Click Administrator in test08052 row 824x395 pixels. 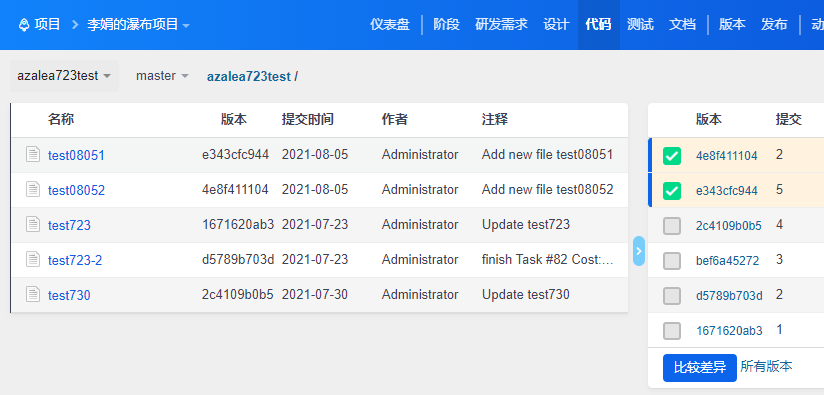420,189
